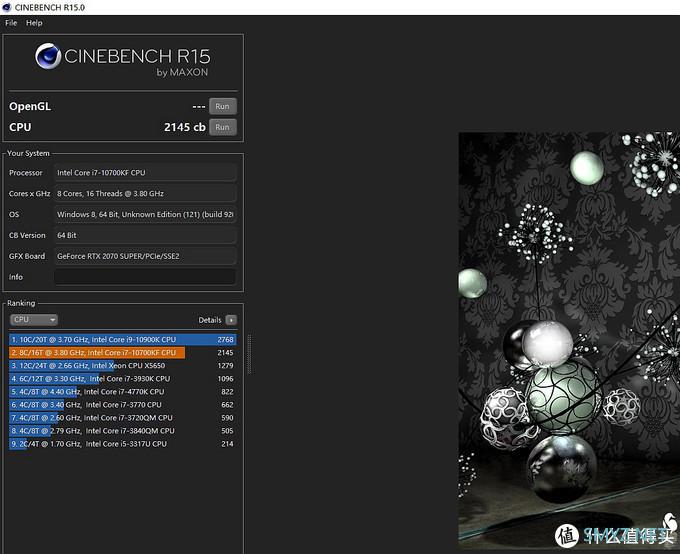Select ranking row Intel Xeon CPU X5650
Screen dimensions: 680x554
(122, 366)
